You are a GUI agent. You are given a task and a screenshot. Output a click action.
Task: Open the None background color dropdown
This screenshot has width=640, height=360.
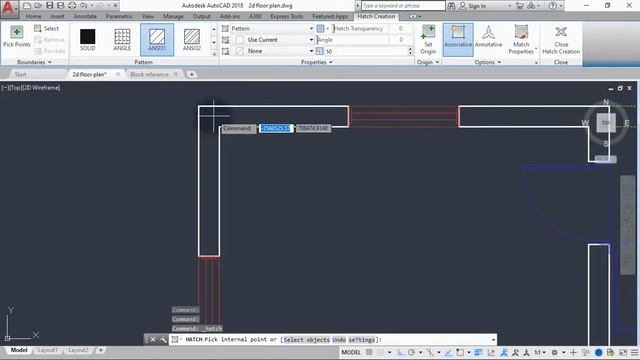[311, 51]
